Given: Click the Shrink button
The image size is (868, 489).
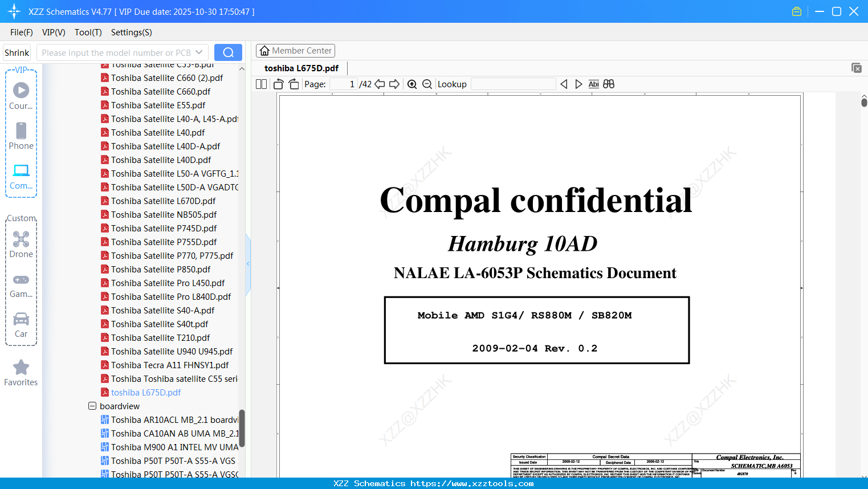Looking at the screenshot, I should (17, 52).
